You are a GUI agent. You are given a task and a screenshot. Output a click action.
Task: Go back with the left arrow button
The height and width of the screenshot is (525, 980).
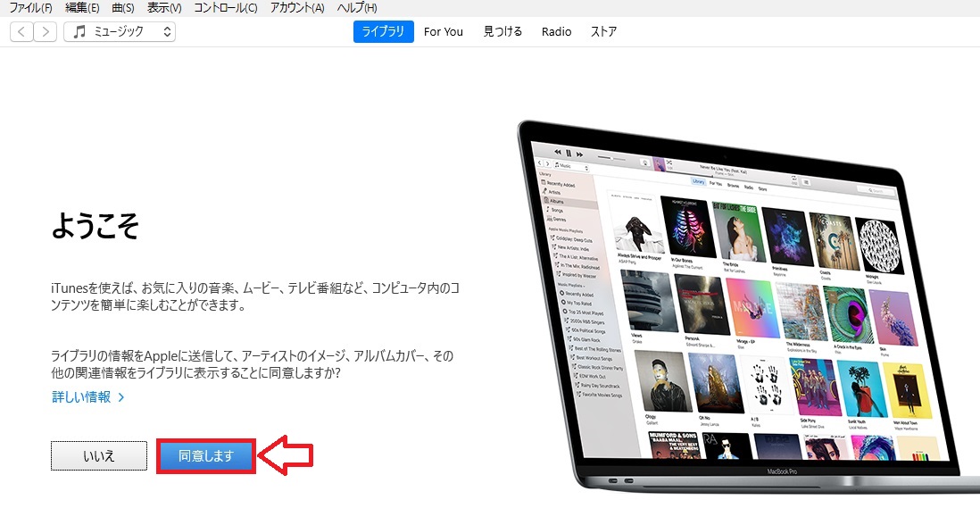click(x=21, y=32)
